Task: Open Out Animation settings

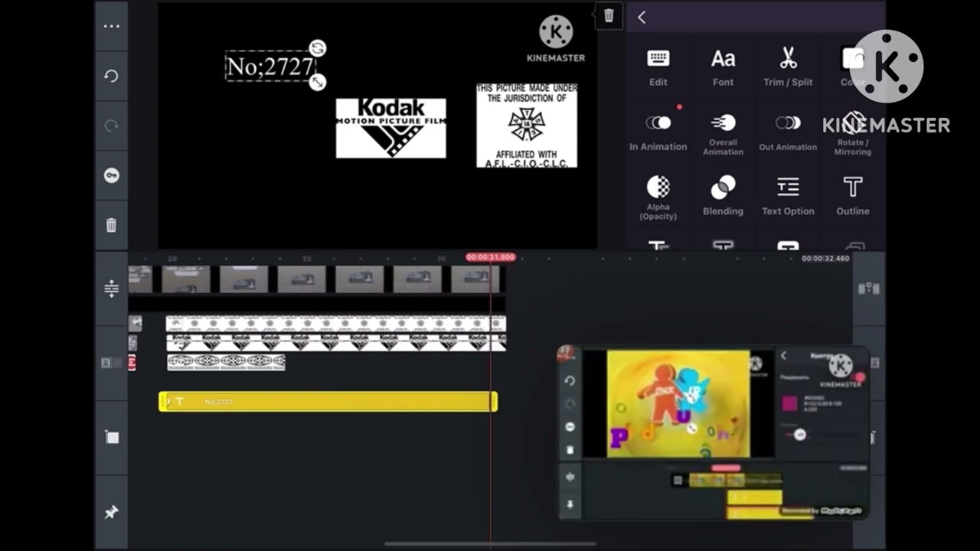Action: (788, 132)
